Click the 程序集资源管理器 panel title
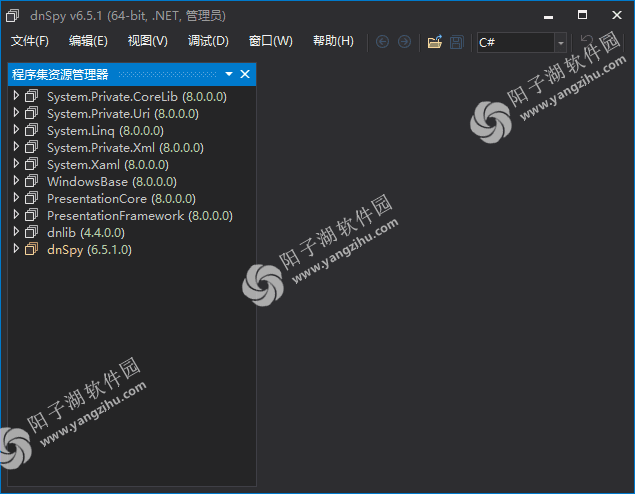This screenshot has height=494, width=635. (x=60, y=75)
